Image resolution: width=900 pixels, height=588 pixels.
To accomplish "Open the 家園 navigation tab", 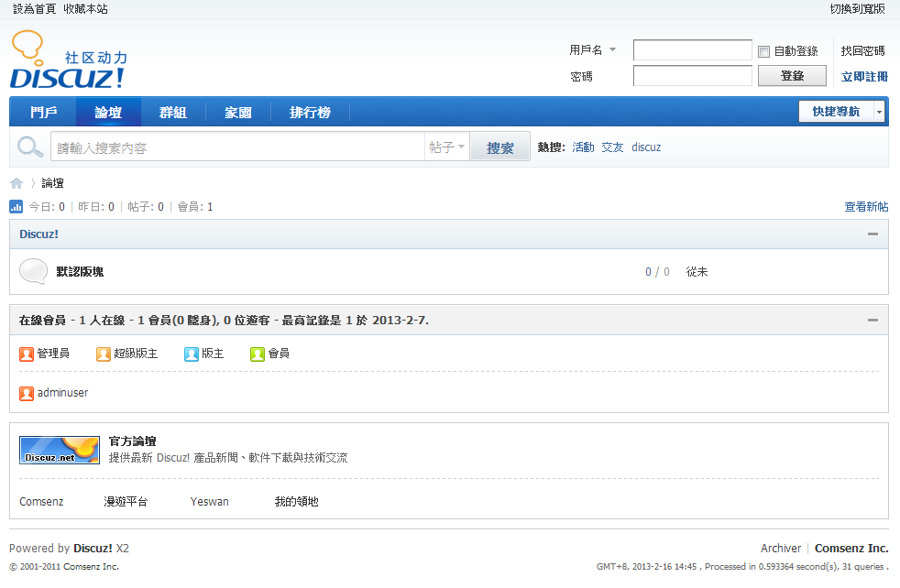I will [238, 112].
